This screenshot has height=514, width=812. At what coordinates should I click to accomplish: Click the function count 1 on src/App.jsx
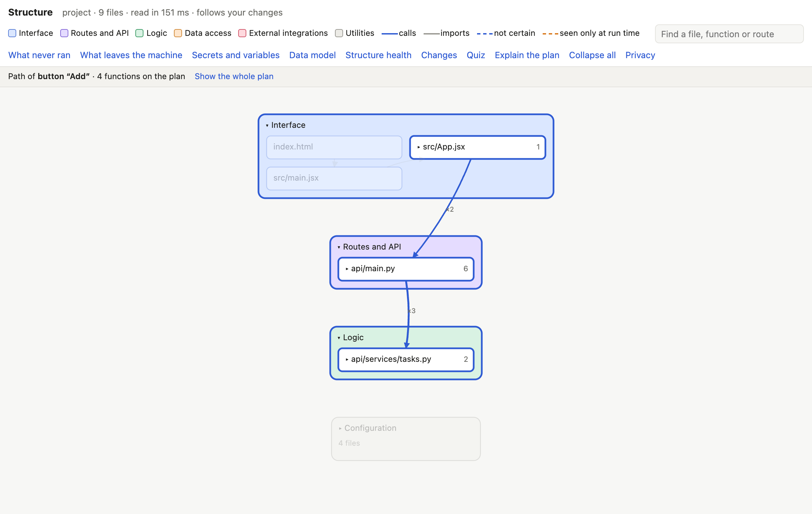coord(538,147)
